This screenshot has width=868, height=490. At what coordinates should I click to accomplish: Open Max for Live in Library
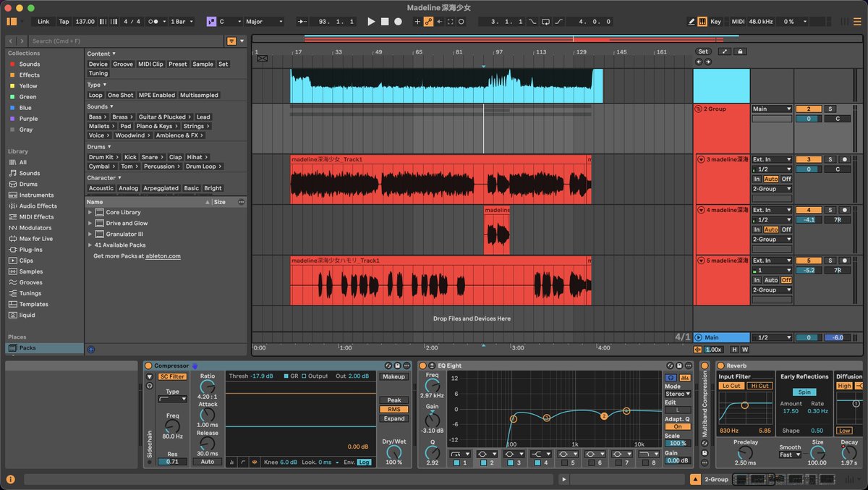(x=36, y=238)
